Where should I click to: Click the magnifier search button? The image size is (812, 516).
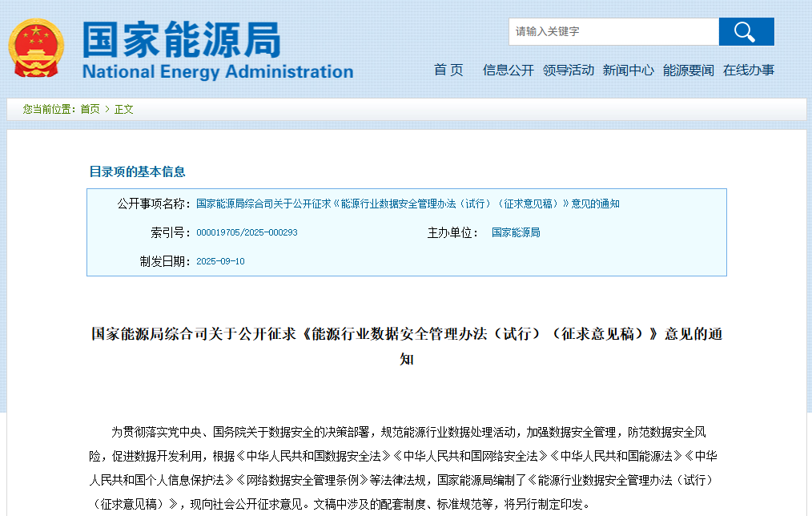[746, 32]
